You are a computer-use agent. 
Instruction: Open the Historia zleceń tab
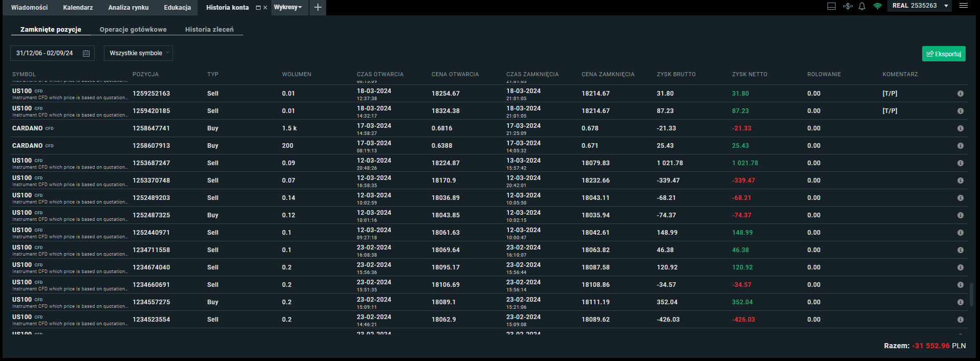[209, 30]
